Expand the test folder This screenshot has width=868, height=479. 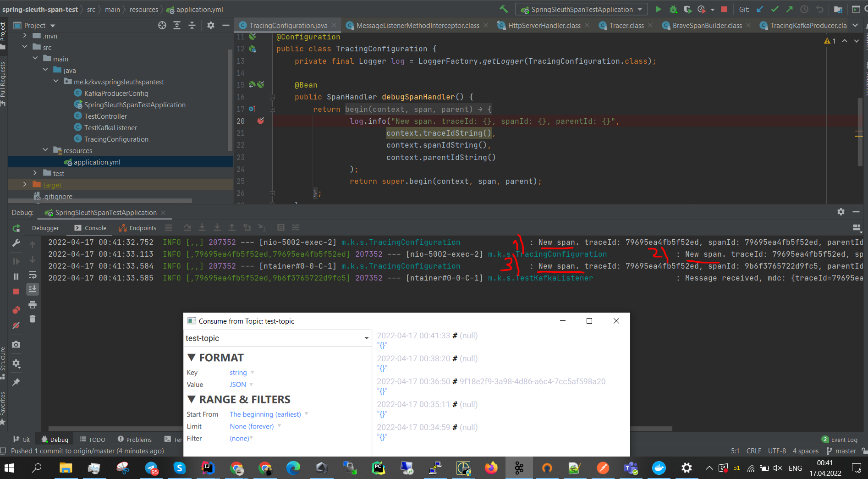[35, 173]
